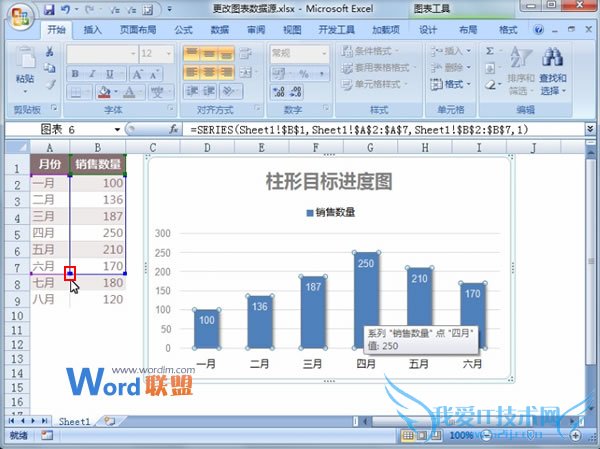
Task: Toggle center text alignment
Action: 209,72
